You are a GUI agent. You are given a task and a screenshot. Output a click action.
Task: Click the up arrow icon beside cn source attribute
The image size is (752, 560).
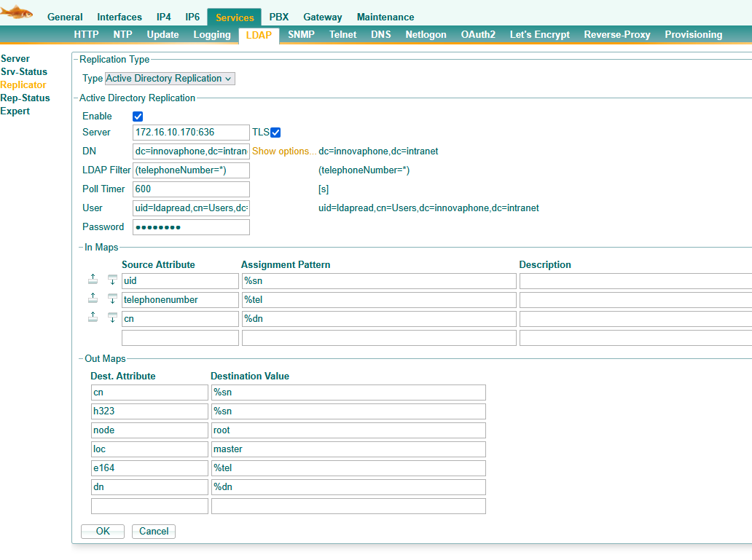[93, 318]
